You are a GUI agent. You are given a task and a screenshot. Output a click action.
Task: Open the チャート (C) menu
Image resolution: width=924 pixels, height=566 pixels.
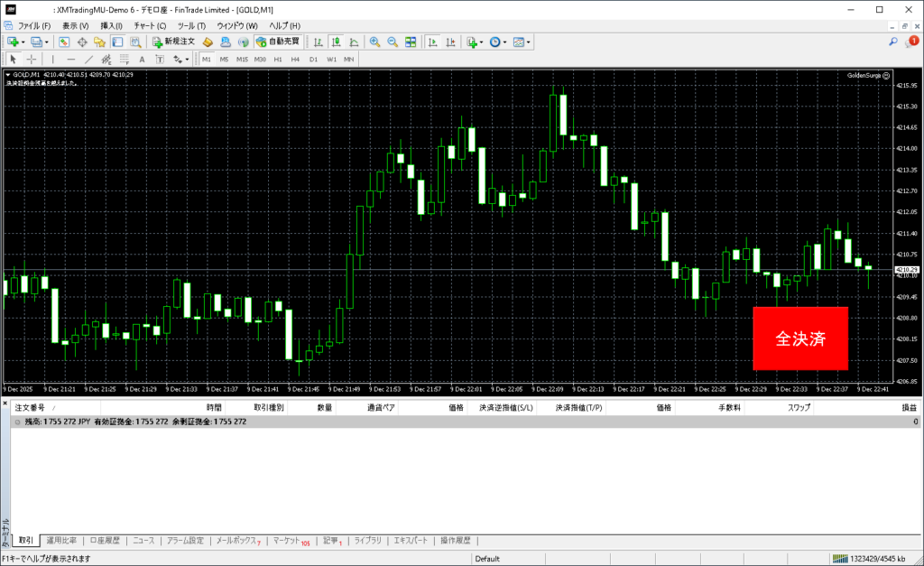[150, 25]
